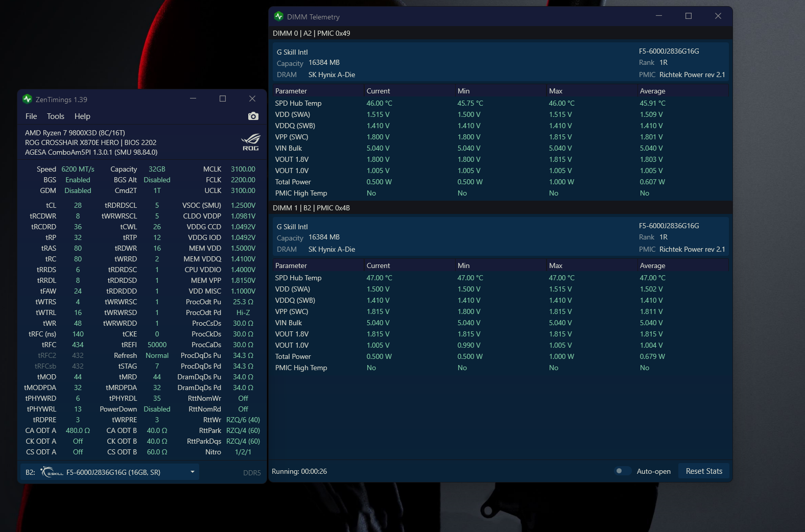805x532 pixels.
Task: Close the ZenTimings window
Action: [252, 99]
